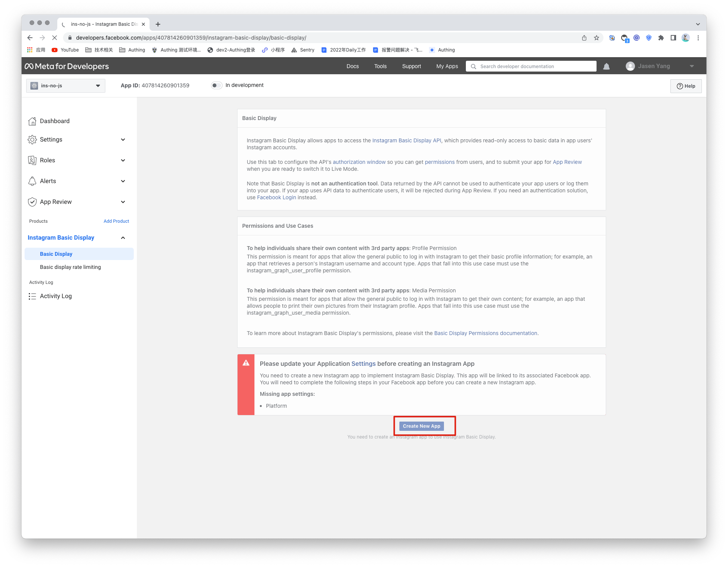This screenshot has height=567, width=728.
Task: Open the Add Product link
Action: pyautogui.click(x=116, y=221)
